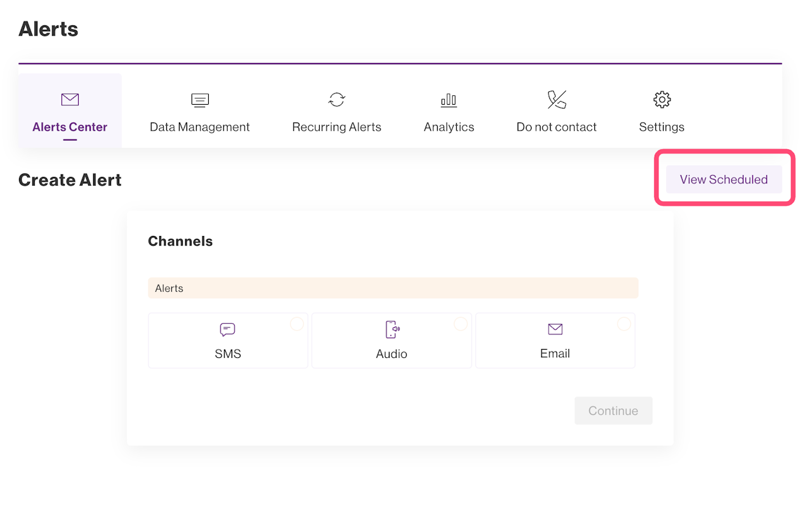Choose the SMS channel card label
Screen dimensions: 812x507
228,354
